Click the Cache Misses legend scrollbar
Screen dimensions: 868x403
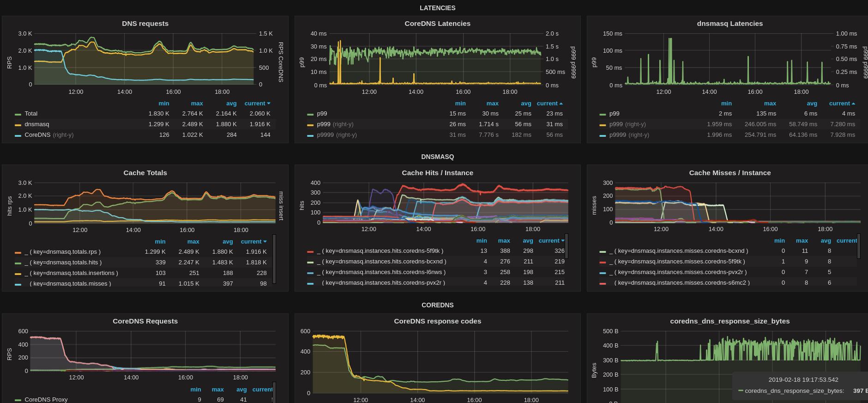pyautogui.click(x=859, y=246)
